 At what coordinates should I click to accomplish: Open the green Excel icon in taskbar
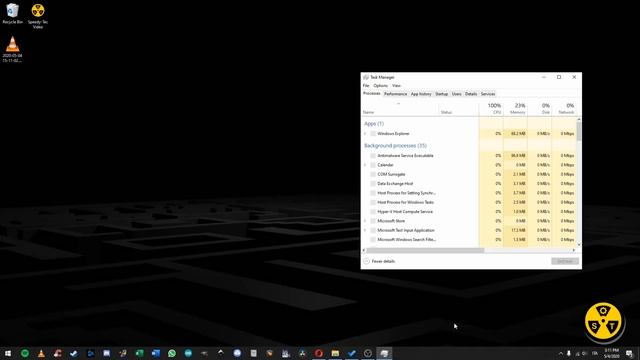pos(139,353)
